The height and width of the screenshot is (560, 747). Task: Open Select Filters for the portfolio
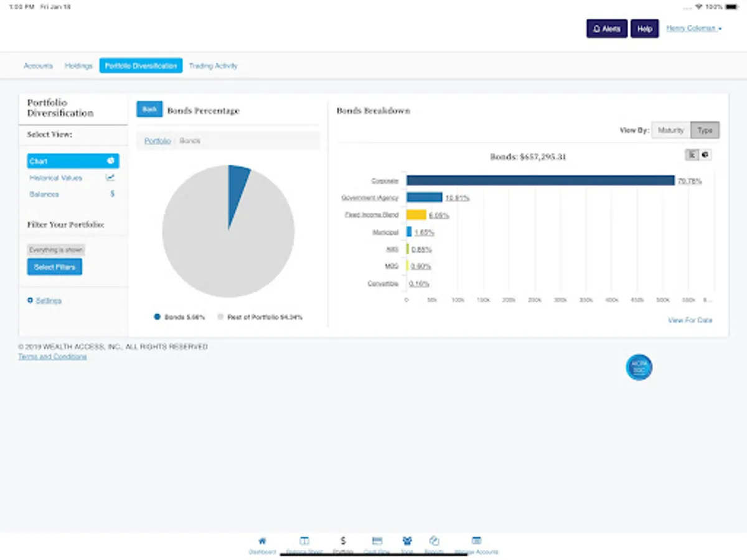pyautogui.click(x=54, y=266)
